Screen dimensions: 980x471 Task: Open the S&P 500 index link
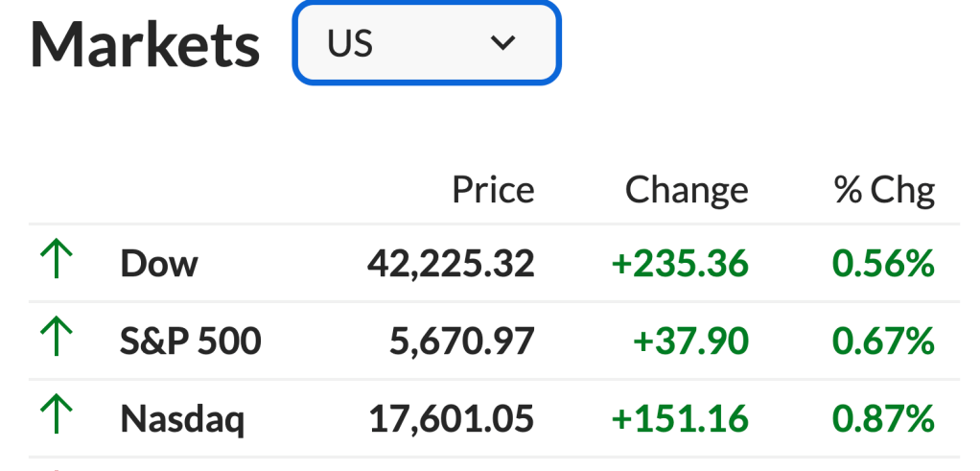190,341
